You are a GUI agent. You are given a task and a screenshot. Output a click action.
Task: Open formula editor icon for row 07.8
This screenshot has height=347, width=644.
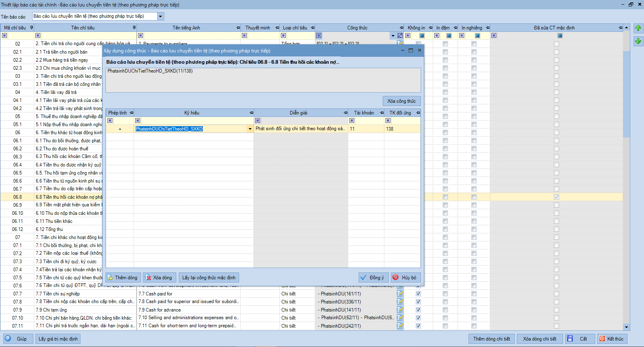(x=400, y=301)
